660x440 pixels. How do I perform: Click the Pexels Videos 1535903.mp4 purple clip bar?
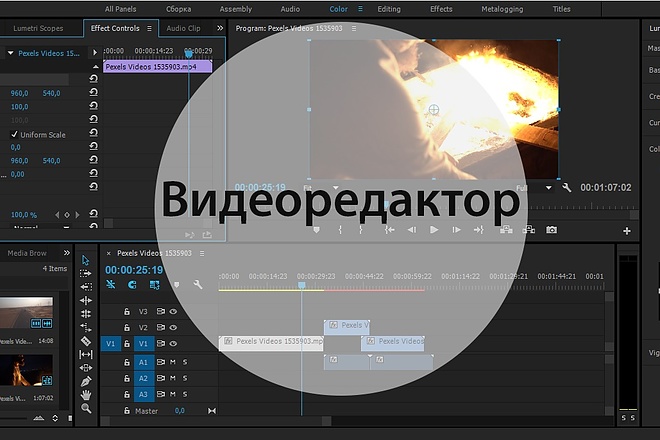pos(157,67)
